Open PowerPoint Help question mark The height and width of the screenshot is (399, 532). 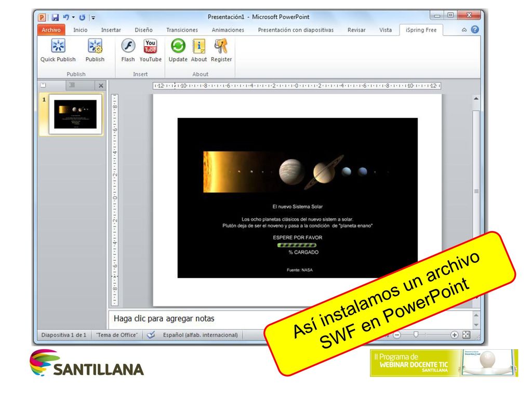click(x=475, y=30)
